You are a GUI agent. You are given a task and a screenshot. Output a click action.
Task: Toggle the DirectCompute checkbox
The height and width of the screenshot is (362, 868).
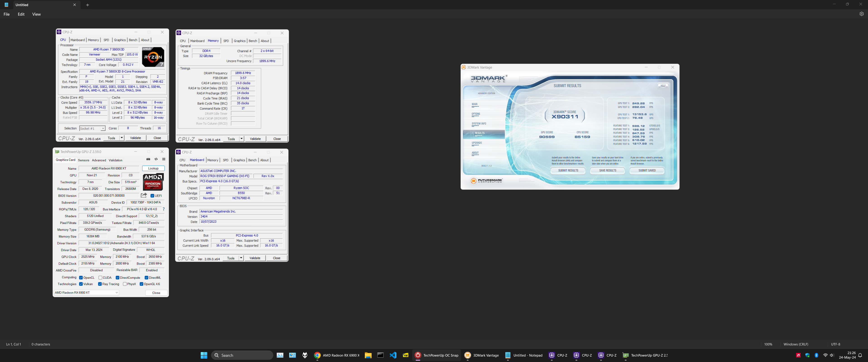117,278
